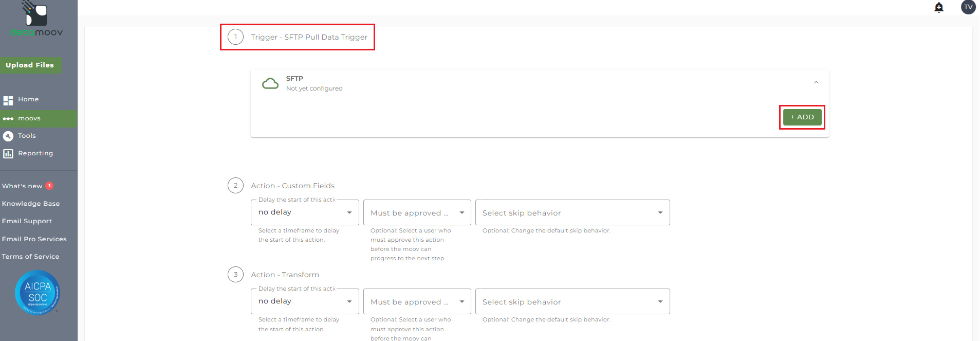Open Transform skip behavior dropdown
The height and width of the screenshot is (341, 980).
tap(572, 301)
